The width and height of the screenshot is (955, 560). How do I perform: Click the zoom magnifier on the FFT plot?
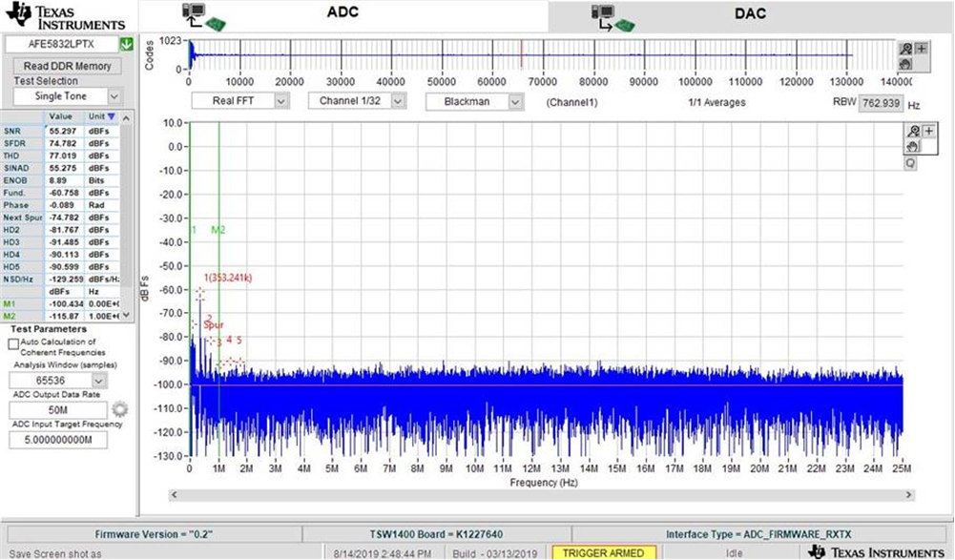pyautogui.click(x=913, y=132)
